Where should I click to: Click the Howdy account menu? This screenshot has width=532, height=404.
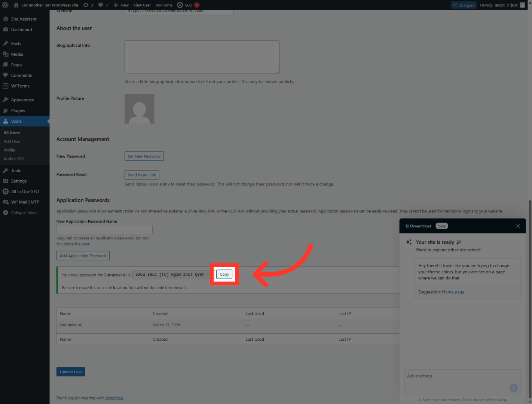tap(502, 5)
